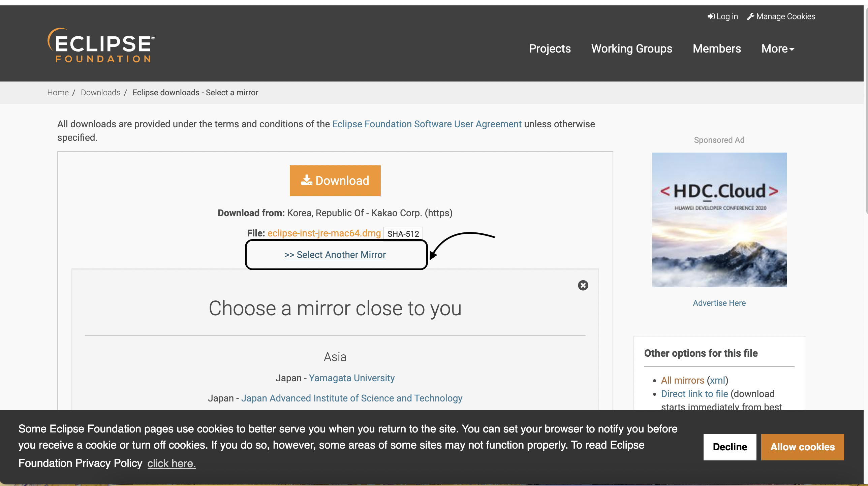The height and width of the screenshot is (486, 868).
Task: Open the Eclipse Foundation logo homepage
Action: pos(101,45)
